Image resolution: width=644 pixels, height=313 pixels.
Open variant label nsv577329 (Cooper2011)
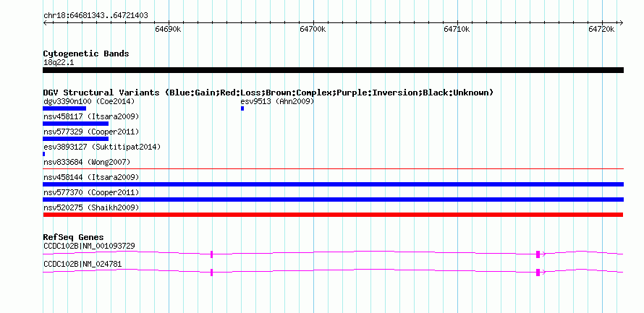91,132
